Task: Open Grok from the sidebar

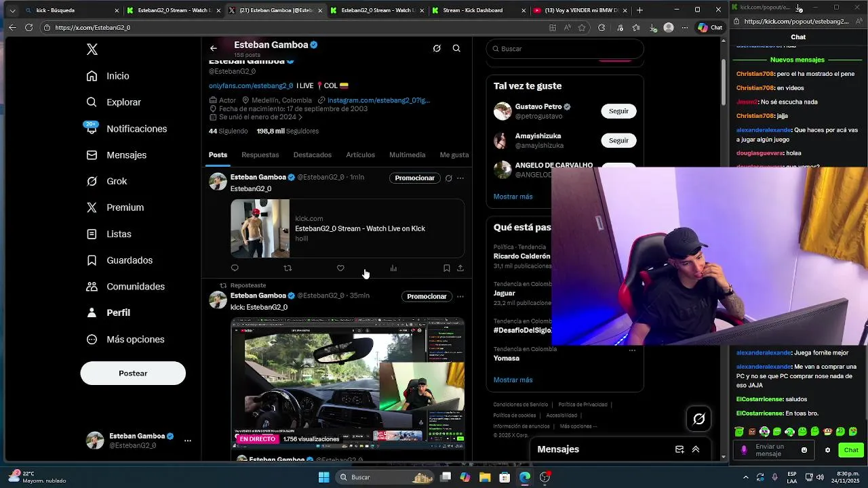Action: pyautogui.click(x=107, y=181)
